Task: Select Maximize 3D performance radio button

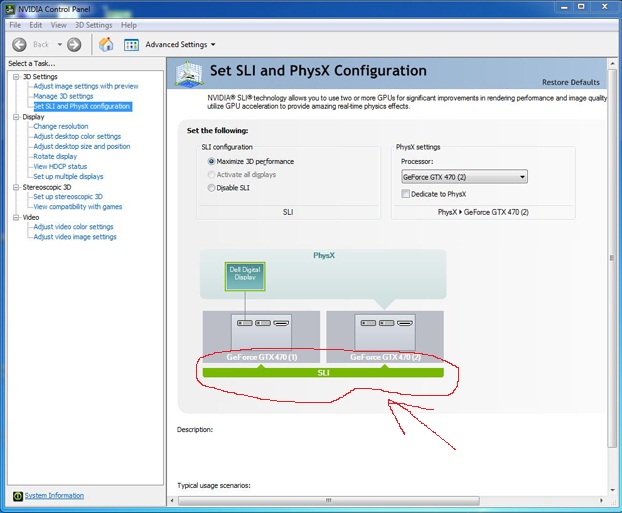Action: tap(211, 161)
